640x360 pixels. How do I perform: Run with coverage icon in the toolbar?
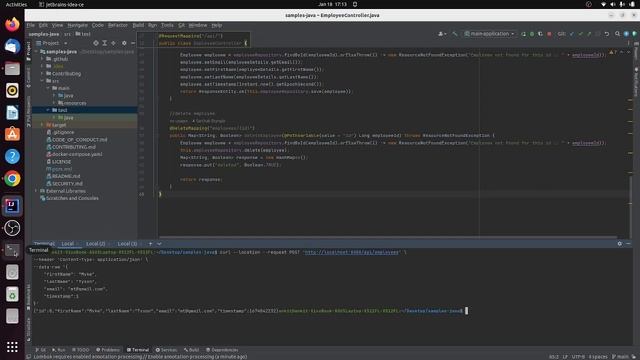click(540, 34)
